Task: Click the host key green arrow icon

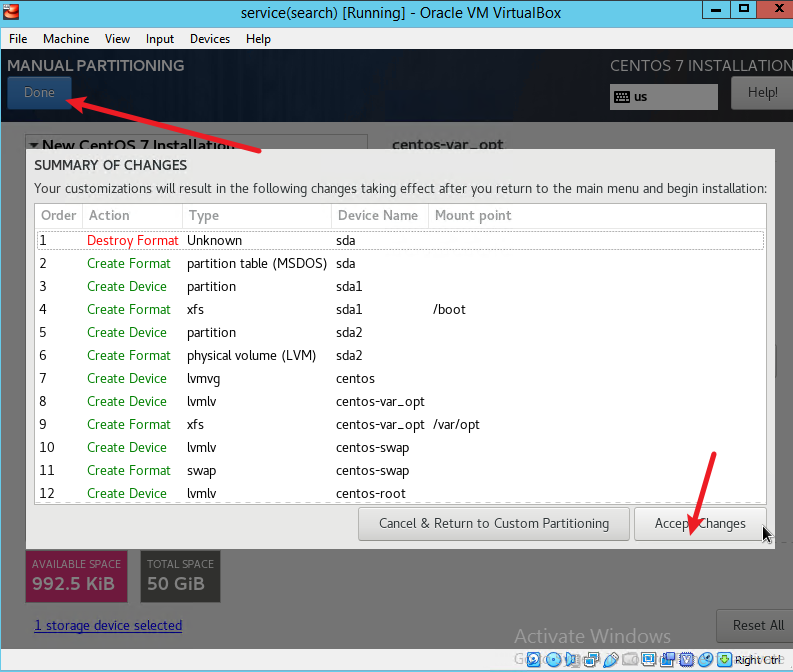Action: [x=724, y=659]
